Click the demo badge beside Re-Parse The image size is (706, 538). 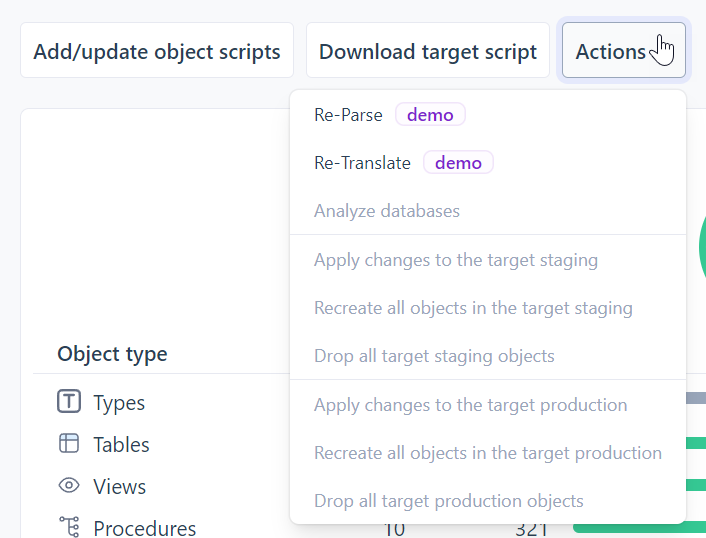430,115
